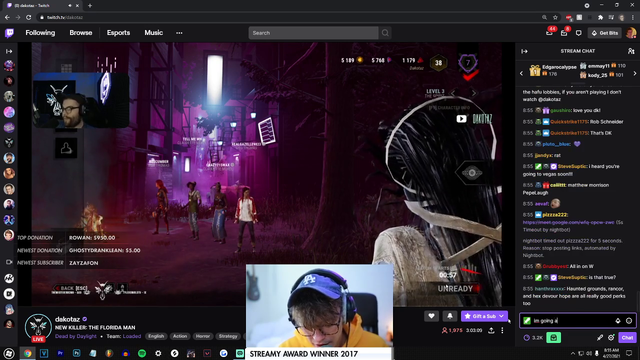Open Chrome three-dot menu
Viewport: 640px width, 360px height.
tap(633, 17)
